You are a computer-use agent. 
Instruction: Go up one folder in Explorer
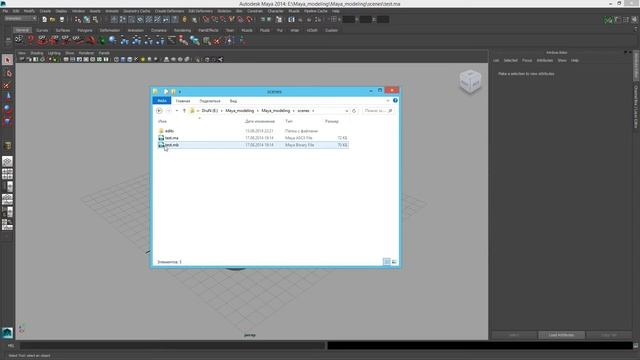click(x=184, y=111)
